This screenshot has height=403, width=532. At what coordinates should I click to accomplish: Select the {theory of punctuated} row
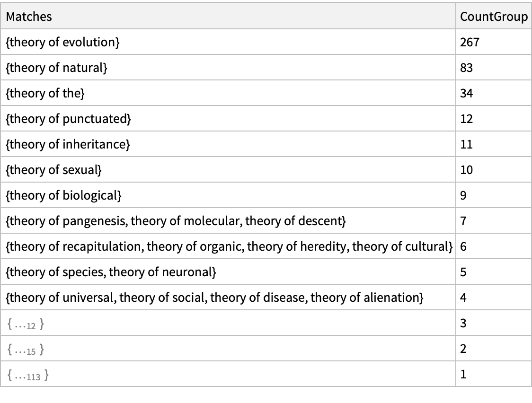click(x=68, y=119)
